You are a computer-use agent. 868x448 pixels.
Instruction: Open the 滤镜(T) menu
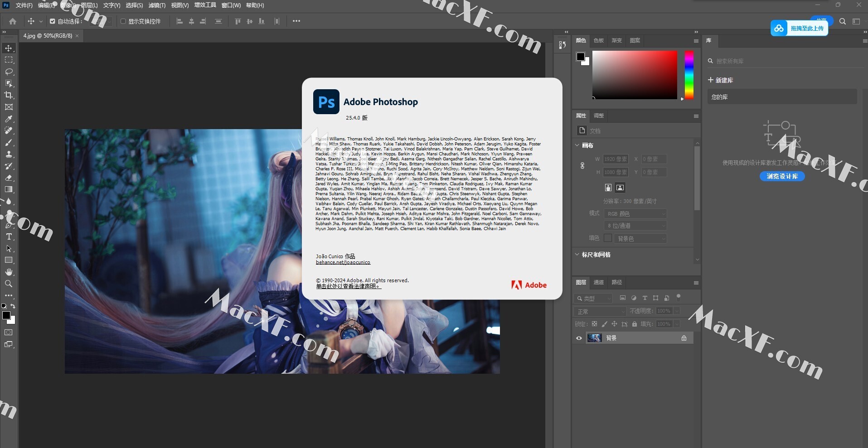pyautogui.click(x=157, y=5)
